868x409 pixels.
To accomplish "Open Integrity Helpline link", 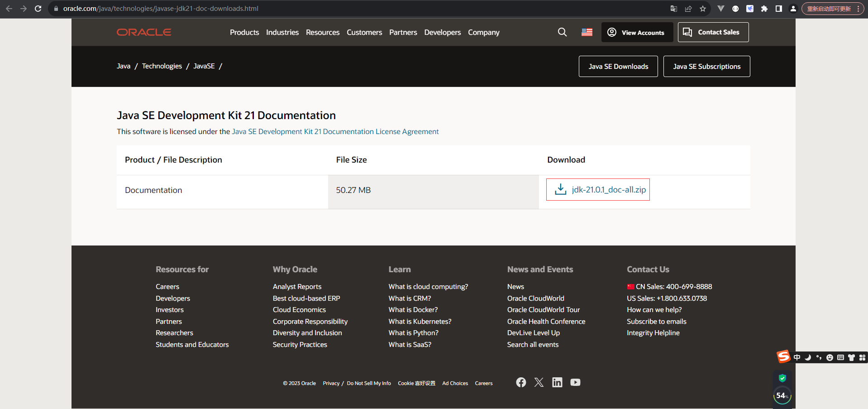I will [x=653, y=333].
